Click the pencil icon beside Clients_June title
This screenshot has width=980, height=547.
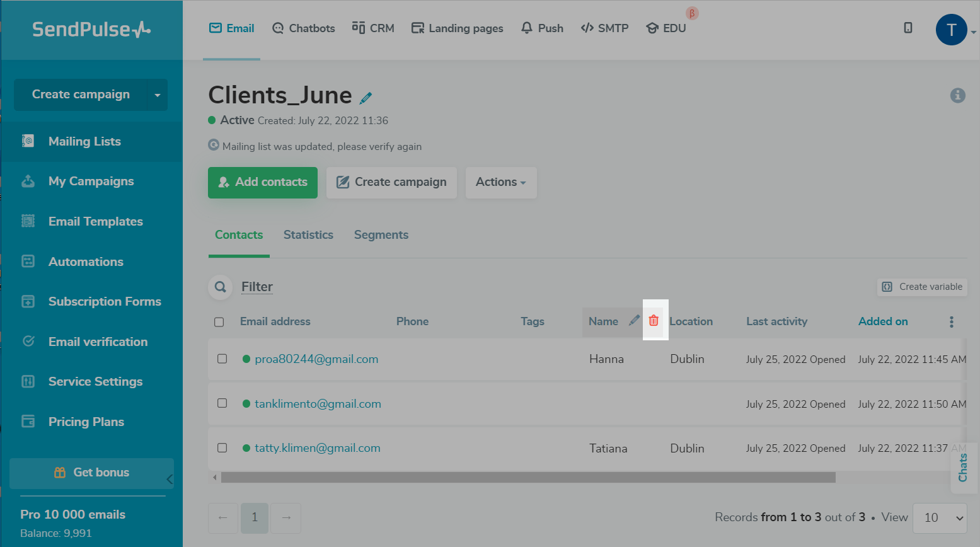pyautogui.click(x=366, y=98)
